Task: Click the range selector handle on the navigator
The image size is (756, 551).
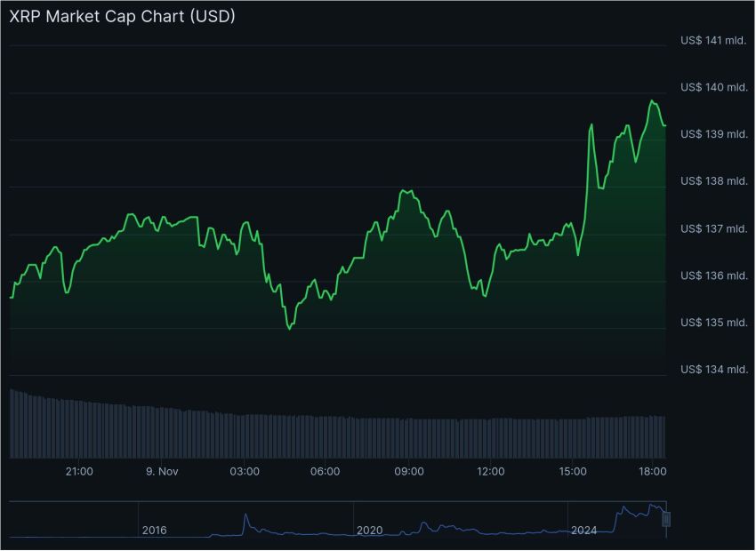Action: pos(664,520)
